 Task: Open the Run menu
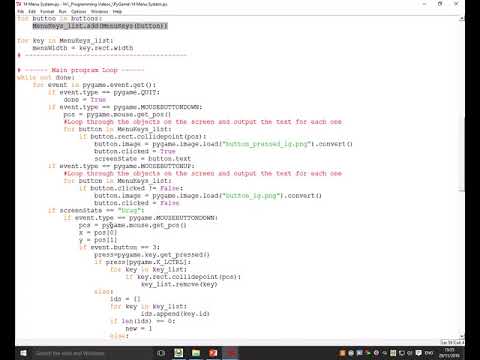tap(63, 11)
